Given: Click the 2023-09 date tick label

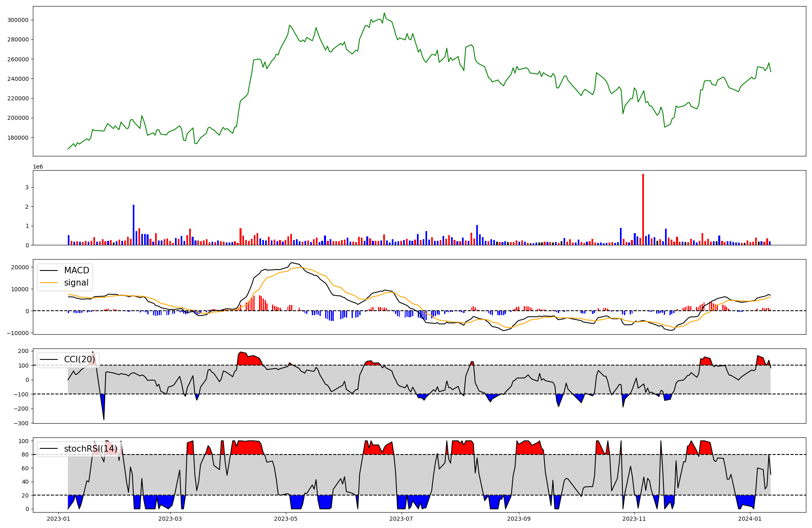Looking at the screenshot, I should pos(519,519).
